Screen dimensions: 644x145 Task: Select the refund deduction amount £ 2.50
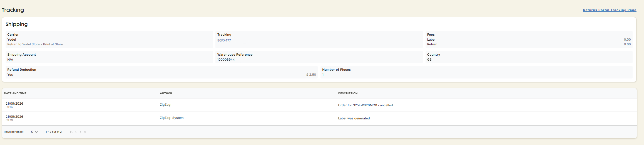[311, 75]
